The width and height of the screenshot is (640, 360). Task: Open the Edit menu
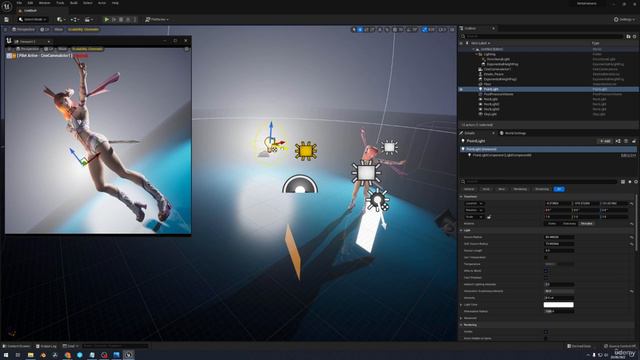[30, 3]
